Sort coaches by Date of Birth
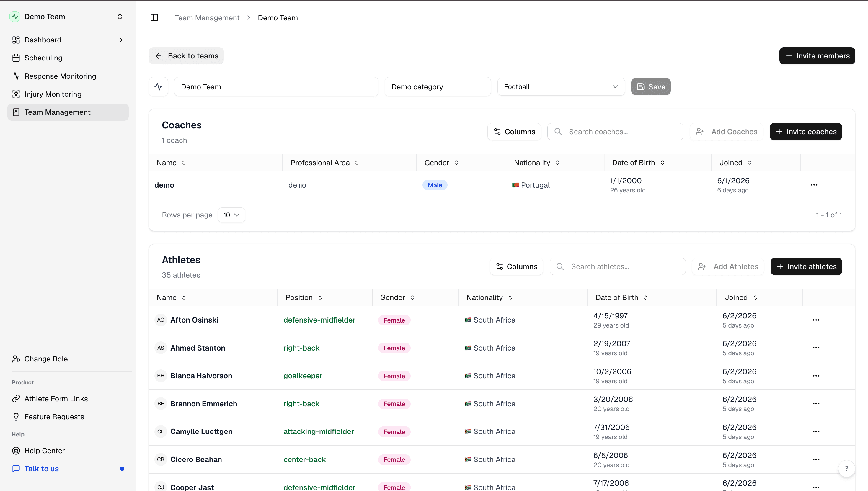Screen dimensions: 868x491 tap(639, 163)
